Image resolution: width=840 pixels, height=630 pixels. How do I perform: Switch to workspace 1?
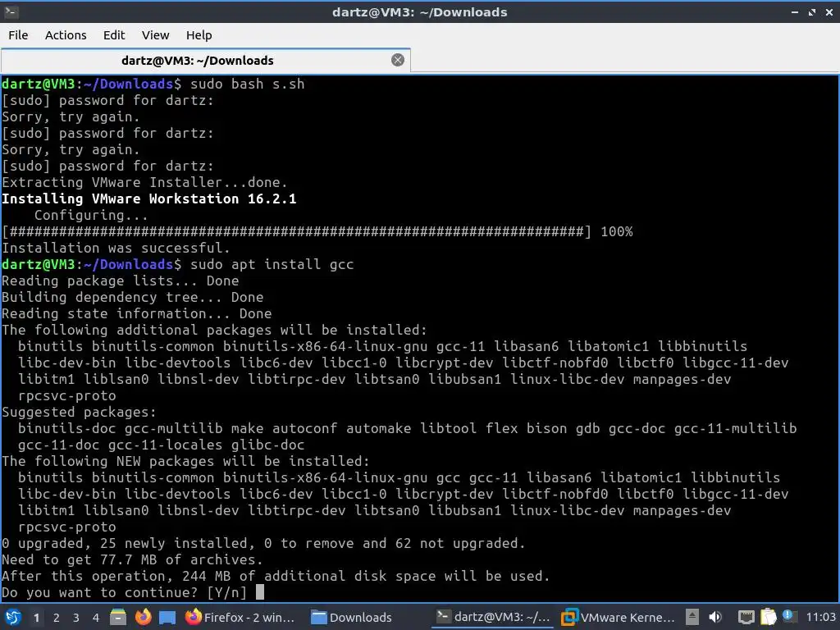point(36,618)
